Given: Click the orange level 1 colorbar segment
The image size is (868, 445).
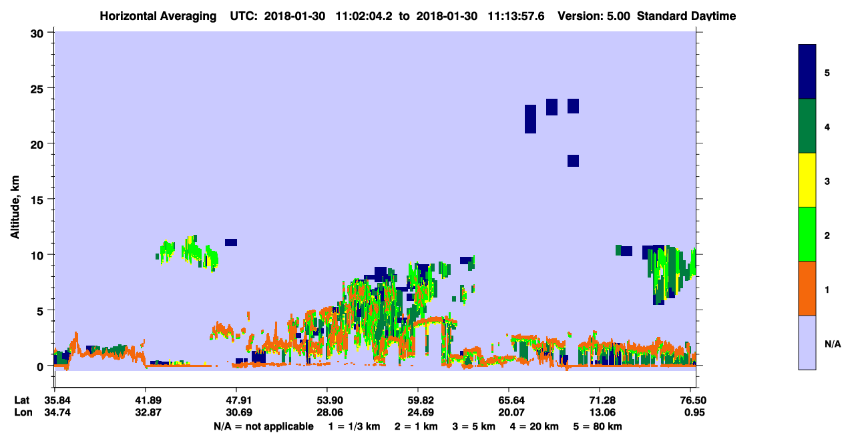Looking at the screenshot, I should (x=807, y=288).
